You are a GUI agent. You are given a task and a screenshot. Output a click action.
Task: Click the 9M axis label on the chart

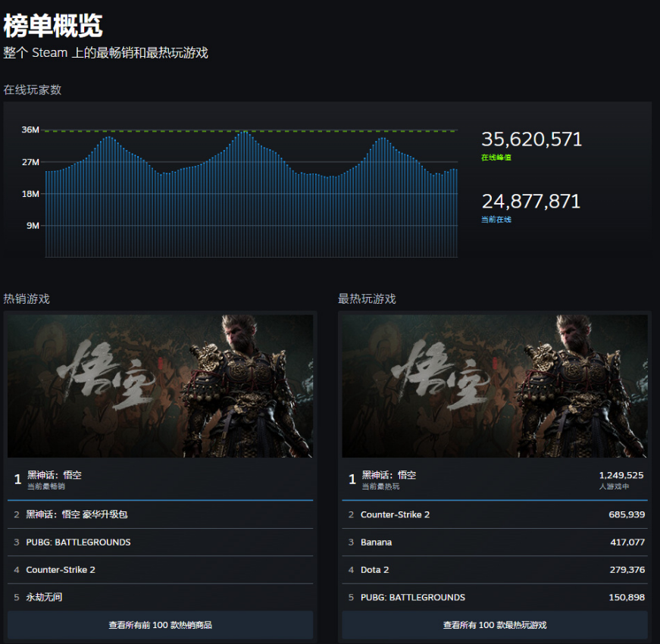tap(33, 226)
